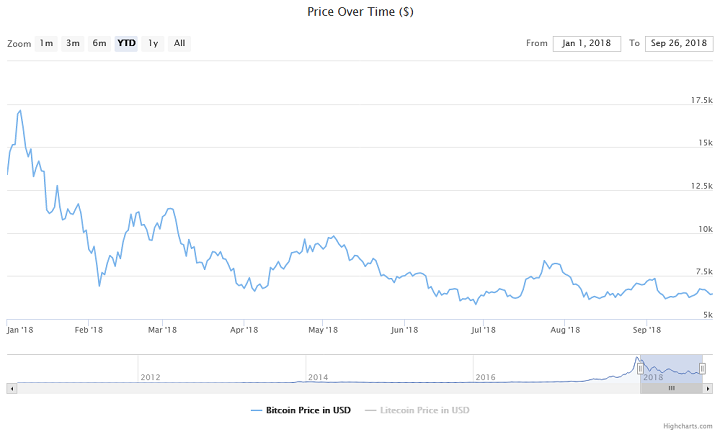Click the chart title Price Over Time
This screenshot has width=720, height=432.
360,12
